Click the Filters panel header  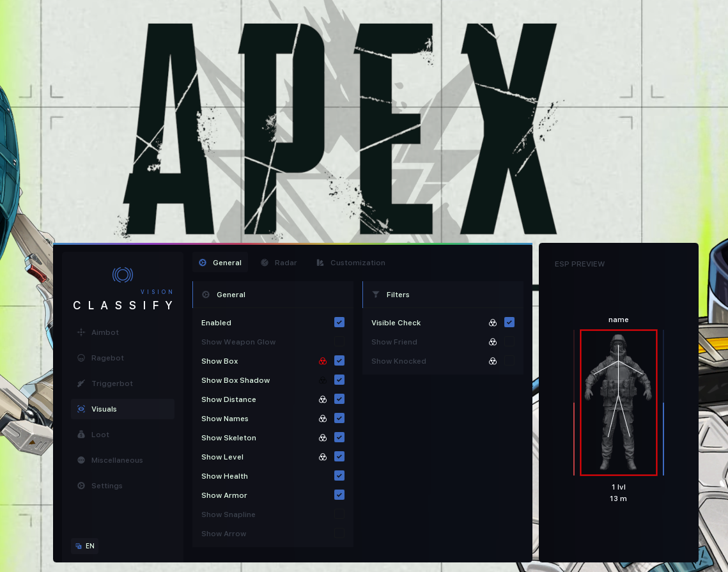[x=443, y=295]
